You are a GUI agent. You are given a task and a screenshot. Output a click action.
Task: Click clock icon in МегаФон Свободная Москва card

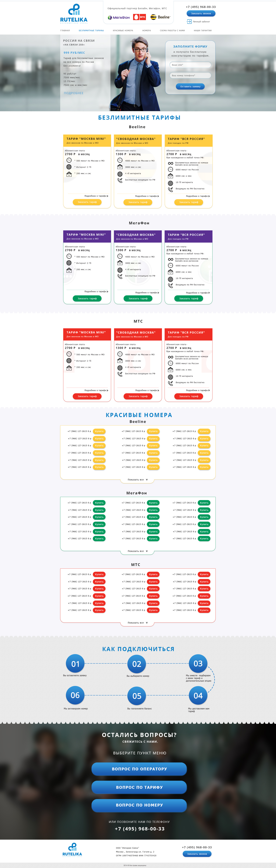pos(120,256)
